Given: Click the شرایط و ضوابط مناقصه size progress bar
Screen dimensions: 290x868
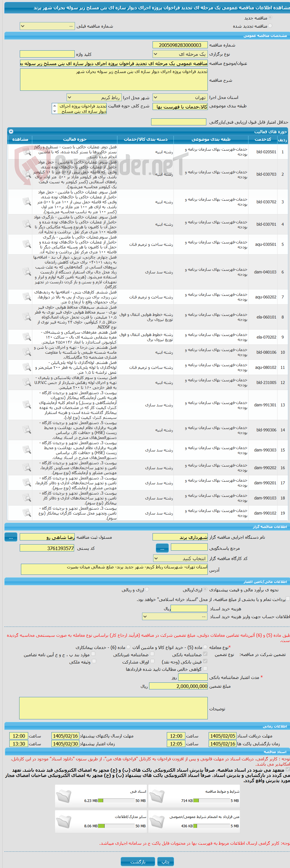Looking at the screenshot, I should click(212, 800).
